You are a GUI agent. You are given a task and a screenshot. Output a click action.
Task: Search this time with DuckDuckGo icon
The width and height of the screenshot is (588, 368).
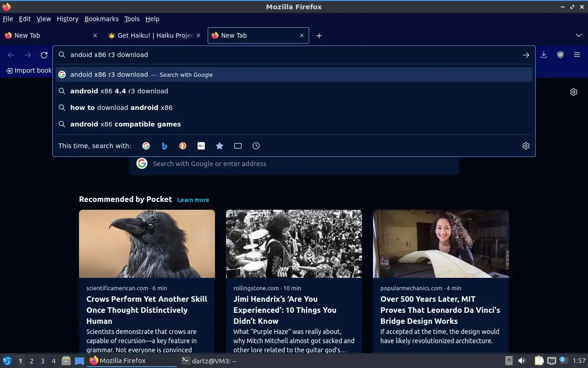183,146
